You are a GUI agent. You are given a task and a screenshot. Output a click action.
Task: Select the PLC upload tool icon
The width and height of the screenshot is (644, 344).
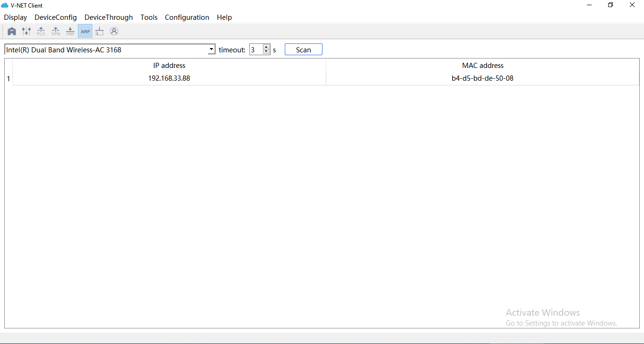tap(41, 31)
